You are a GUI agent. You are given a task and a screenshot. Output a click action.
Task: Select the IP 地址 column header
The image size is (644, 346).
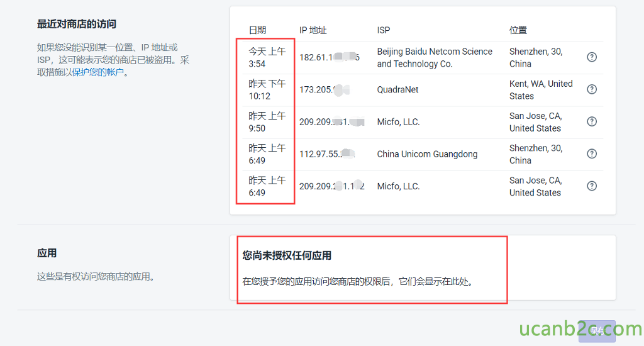313,30
